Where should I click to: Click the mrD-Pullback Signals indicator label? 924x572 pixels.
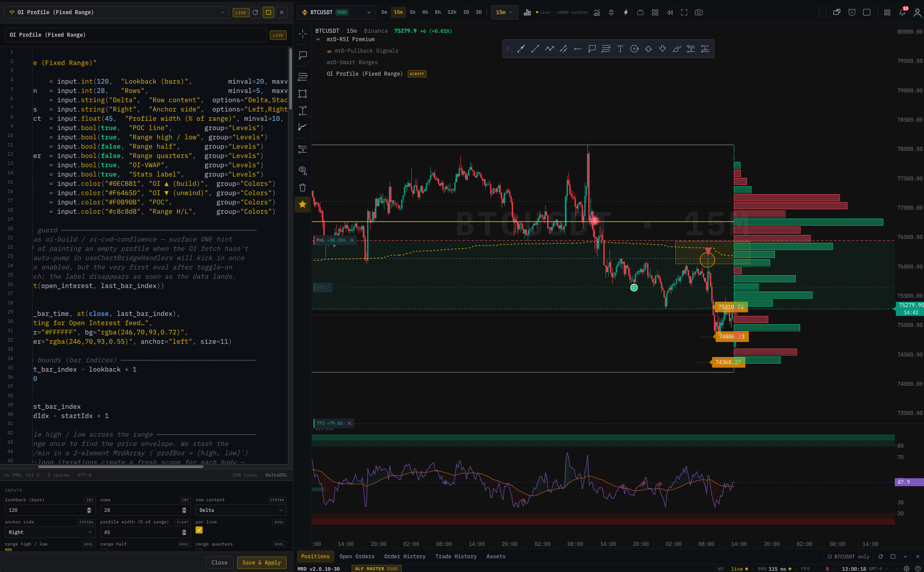[x=366, y=51]
